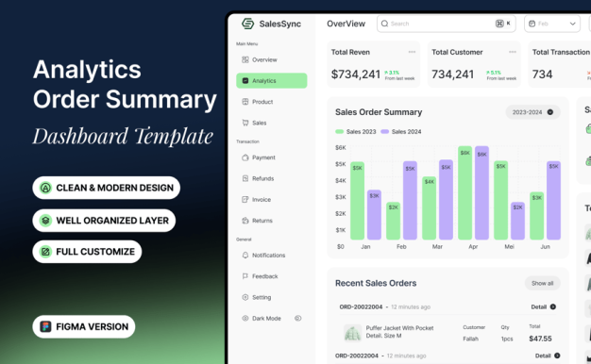This screenshot has height=364, width=591.
Task: Open the Overview sidebar icon
Action: 245,59
